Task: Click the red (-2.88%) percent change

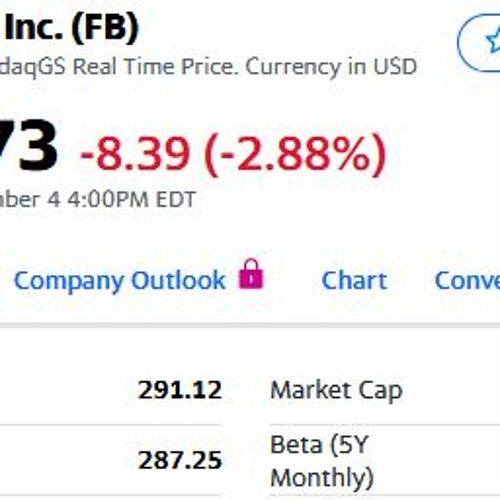Action: tap(295, 155)
